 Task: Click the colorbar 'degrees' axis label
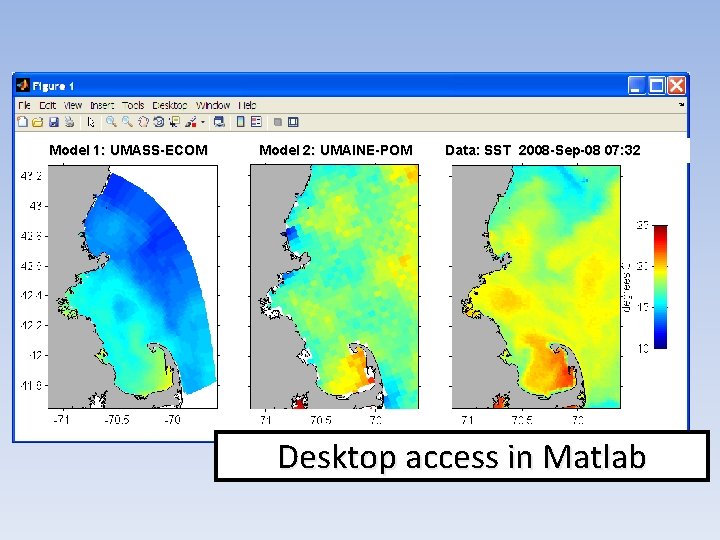click(x=626, y=287)
